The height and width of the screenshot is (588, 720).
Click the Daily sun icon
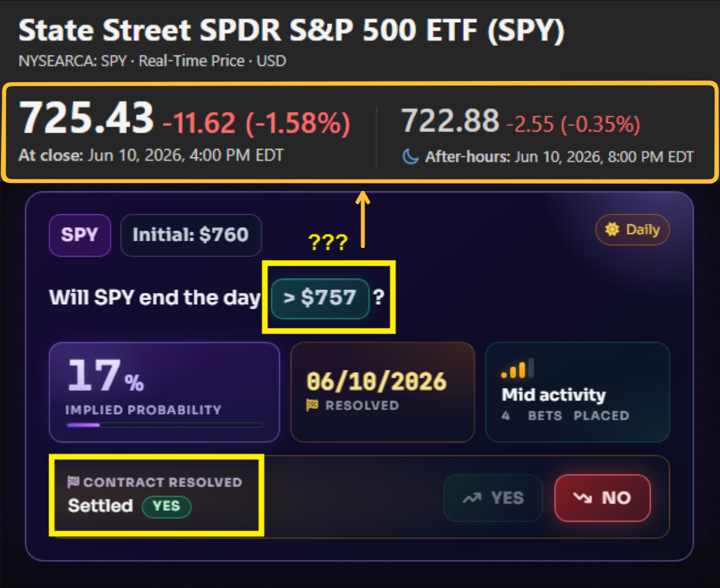click(x=612, y=229)
